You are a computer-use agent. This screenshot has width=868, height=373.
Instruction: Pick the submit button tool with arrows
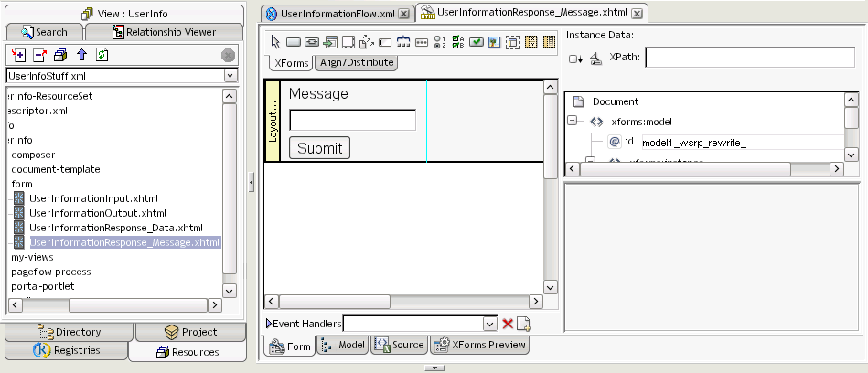312,42
